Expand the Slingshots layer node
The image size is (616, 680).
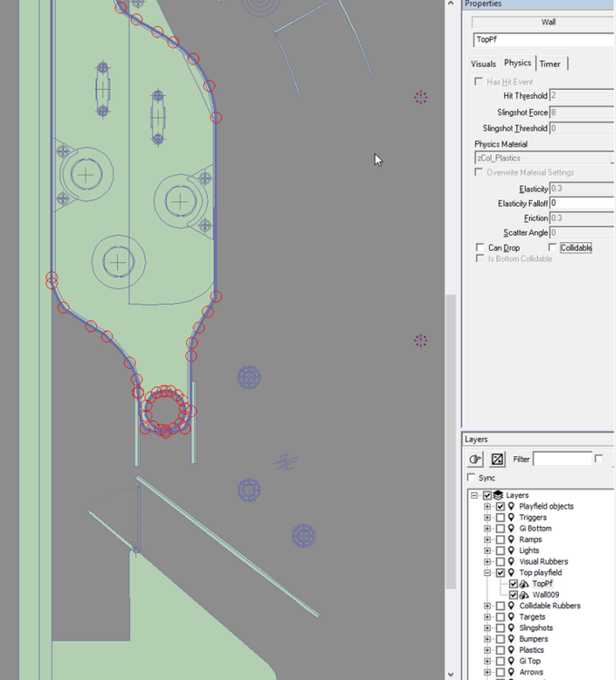(487, 628)
